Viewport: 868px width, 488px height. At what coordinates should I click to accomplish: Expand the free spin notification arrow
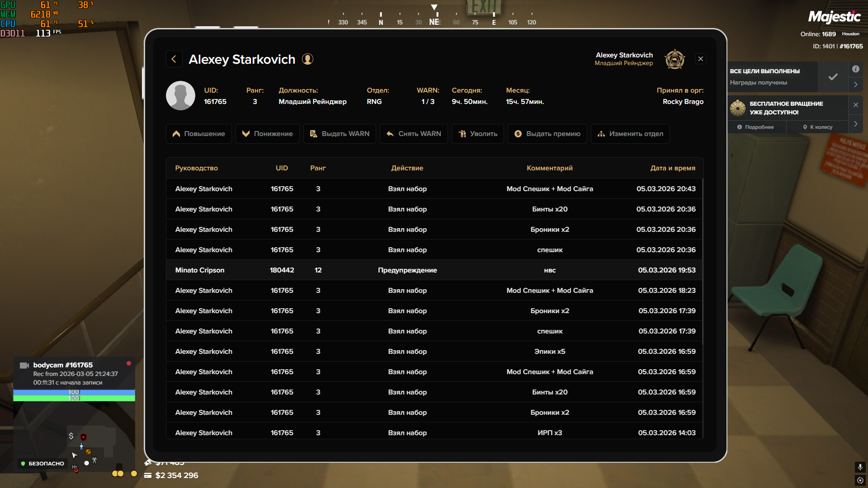pos(855,124)
